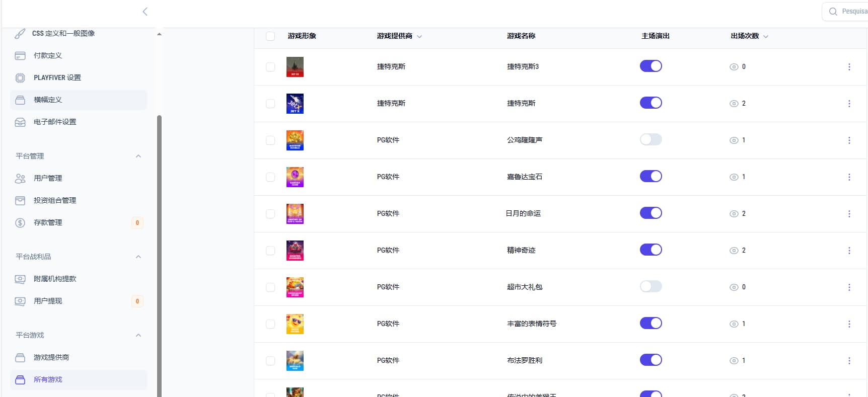Click the collapse sidebar arrow icon
The height and width of the screenshot is (397, 868).
click(x=145, y=12)
